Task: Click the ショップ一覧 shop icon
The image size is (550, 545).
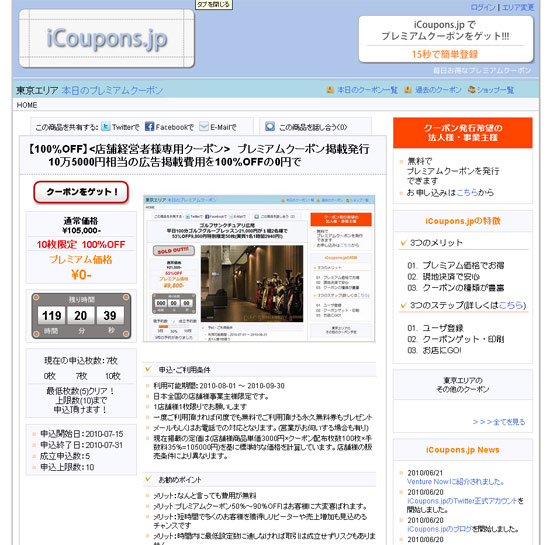Action: click(x=471, y=90)
